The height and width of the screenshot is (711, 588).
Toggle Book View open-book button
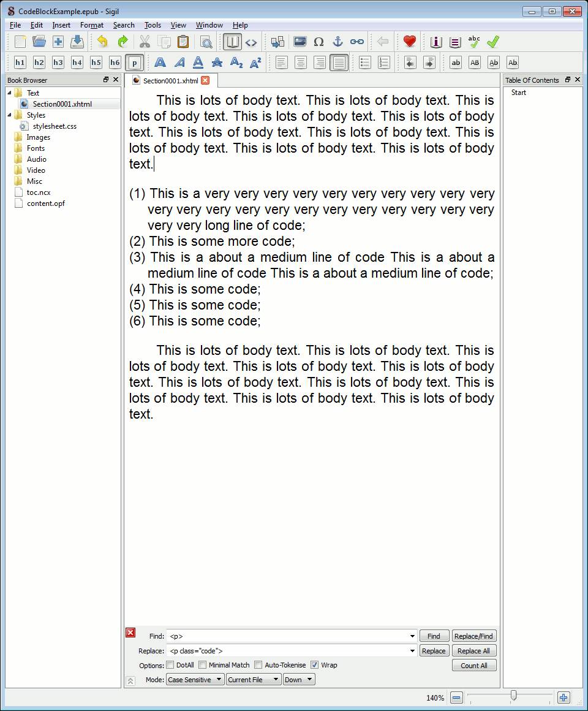click(x=232, y=42)
